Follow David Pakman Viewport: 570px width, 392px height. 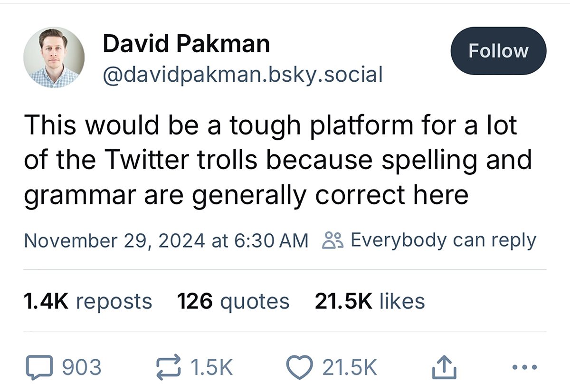498,50
